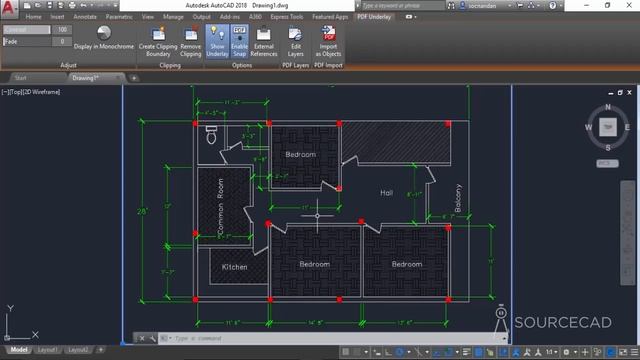Screen dimensions: 640x360
Task: Click the keyword search box
Action: coord(402,6)
